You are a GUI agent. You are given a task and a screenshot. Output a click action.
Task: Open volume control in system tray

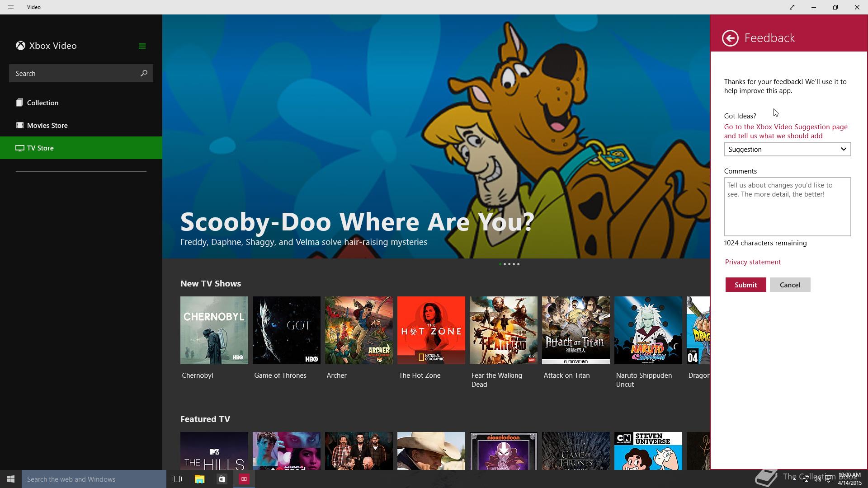[x=817, y=479]
